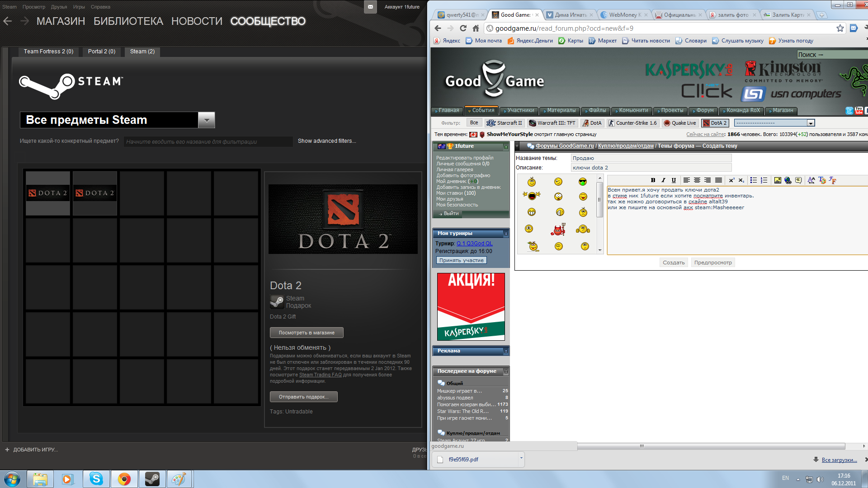Viewport: 868px width, 488px height.
Task: Collapse the Реклама panel
Action: click(x=506, y=351)
